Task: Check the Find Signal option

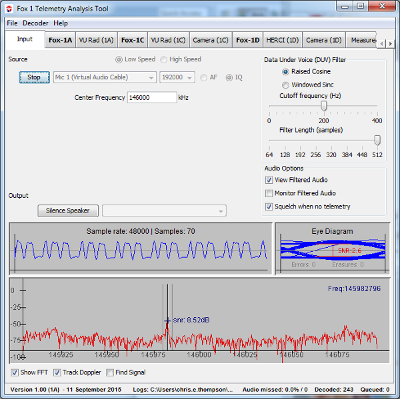Action: click(x=110, y=373)
